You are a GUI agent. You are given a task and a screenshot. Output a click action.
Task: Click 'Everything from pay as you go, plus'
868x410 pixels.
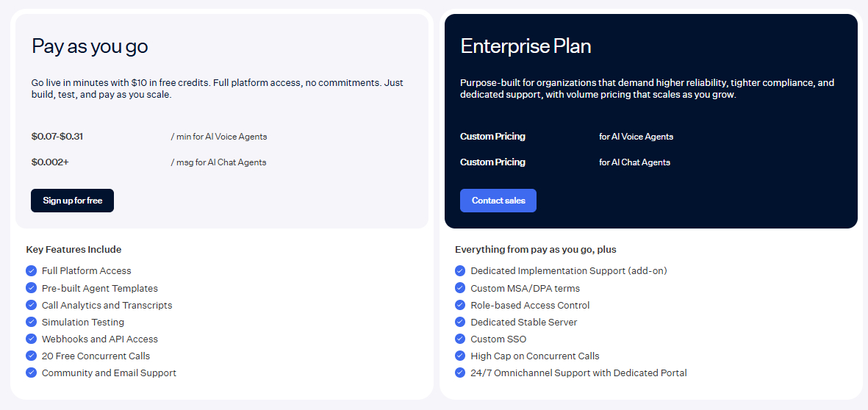point(536,250)
